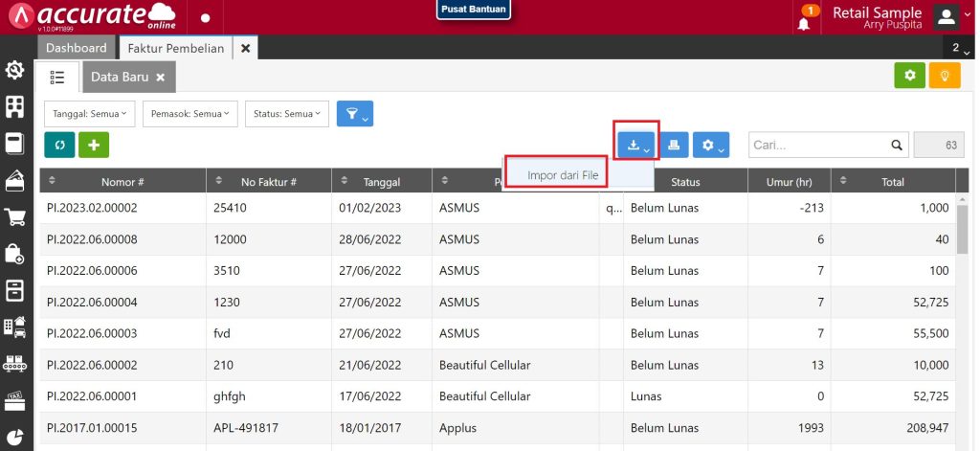This screenshot has width=980, height=451.
Task: Open the notification bell
Action: [804, 21]
